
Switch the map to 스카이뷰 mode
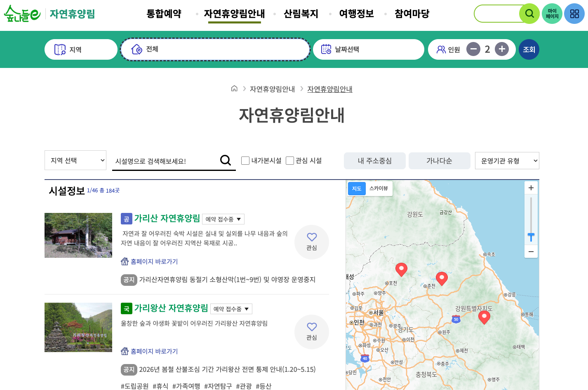(379, 188)
